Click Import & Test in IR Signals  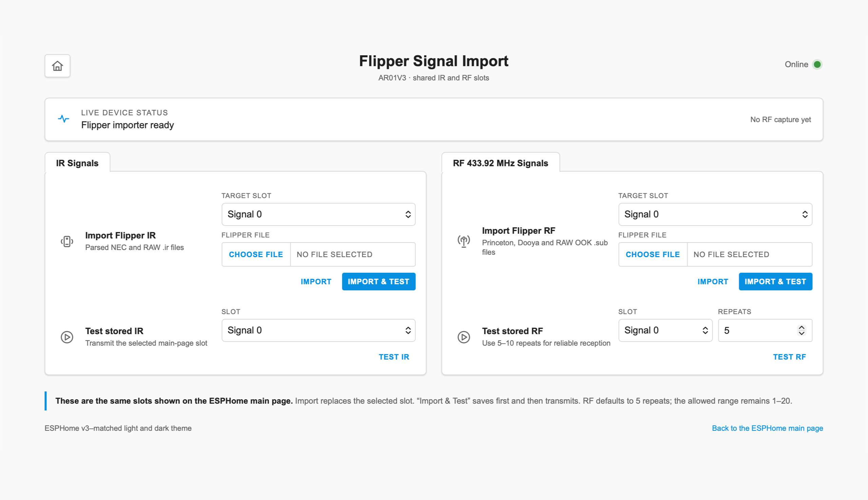[x=379, y=282]
